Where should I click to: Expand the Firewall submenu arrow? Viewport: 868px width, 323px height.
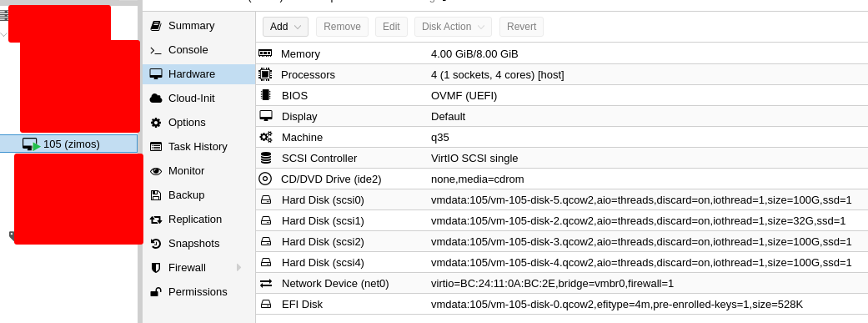click(x=239, y=268)
